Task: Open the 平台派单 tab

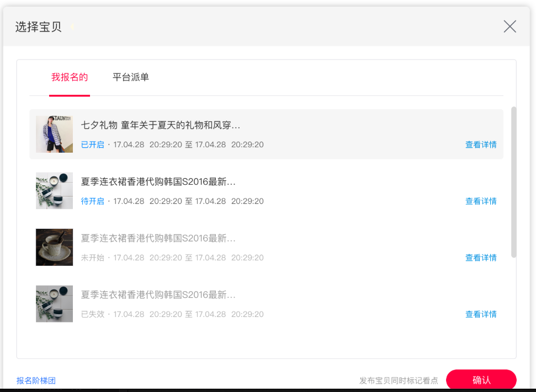Action: click(131, 77)
